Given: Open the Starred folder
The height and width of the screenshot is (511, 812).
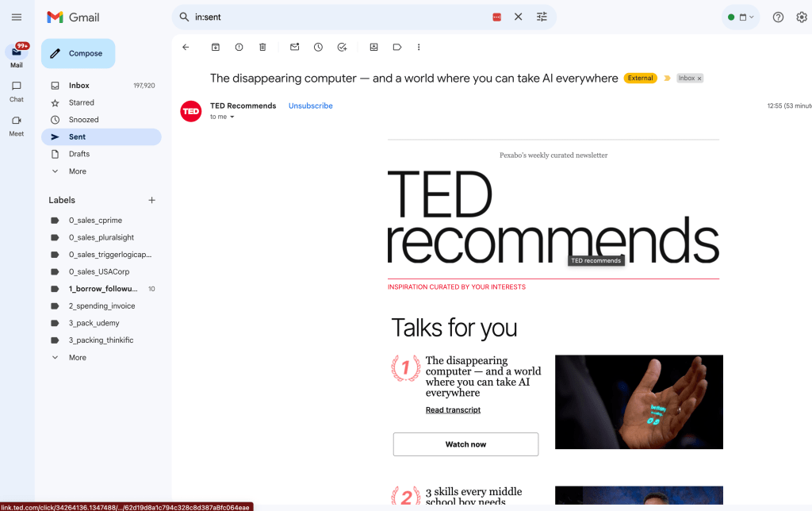Looking at the screenshot, I should (x=101, y=102).
